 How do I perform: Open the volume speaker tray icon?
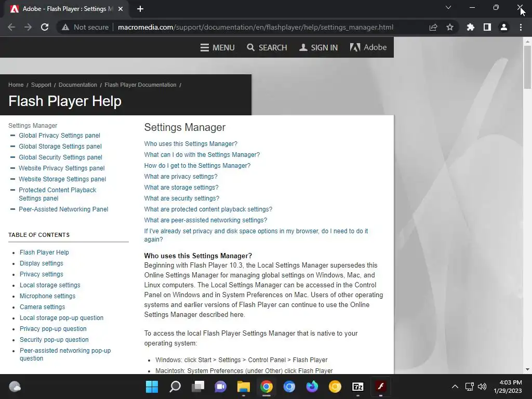(x=482, y=387)
